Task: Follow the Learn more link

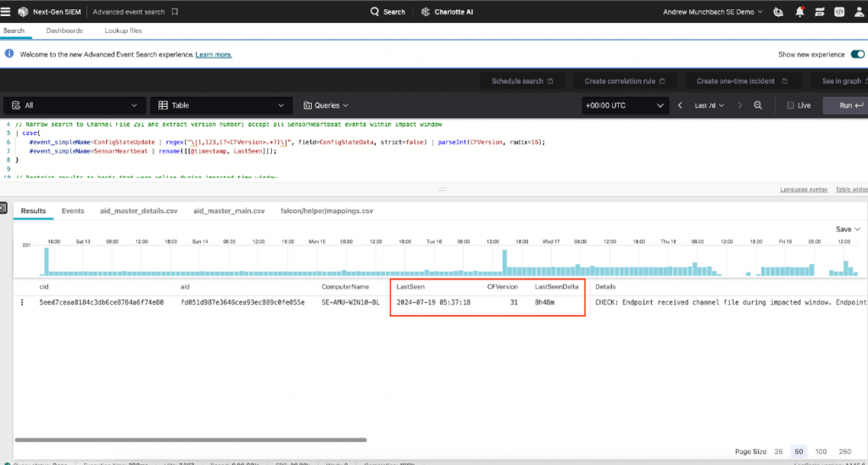Action: [x=214, y=54]
